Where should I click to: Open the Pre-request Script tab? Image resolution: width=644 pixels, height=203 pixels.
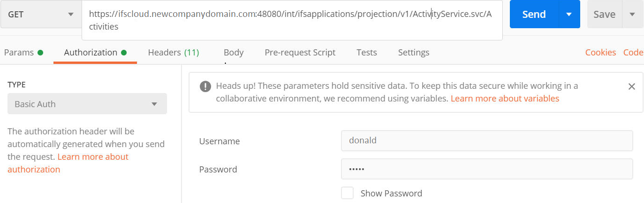pos(300,53)
